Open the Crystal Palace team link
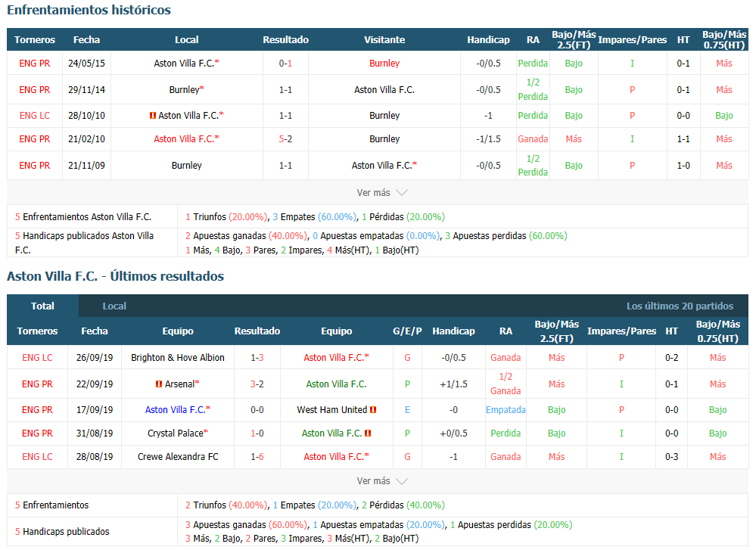 point(176,433)
